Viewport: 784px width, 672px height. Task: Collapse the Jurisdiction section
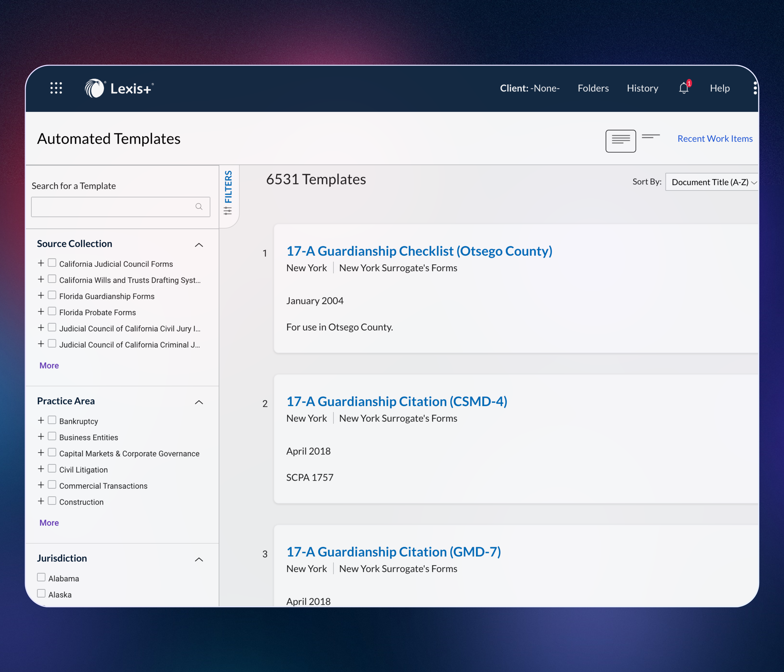coord(199,559)
